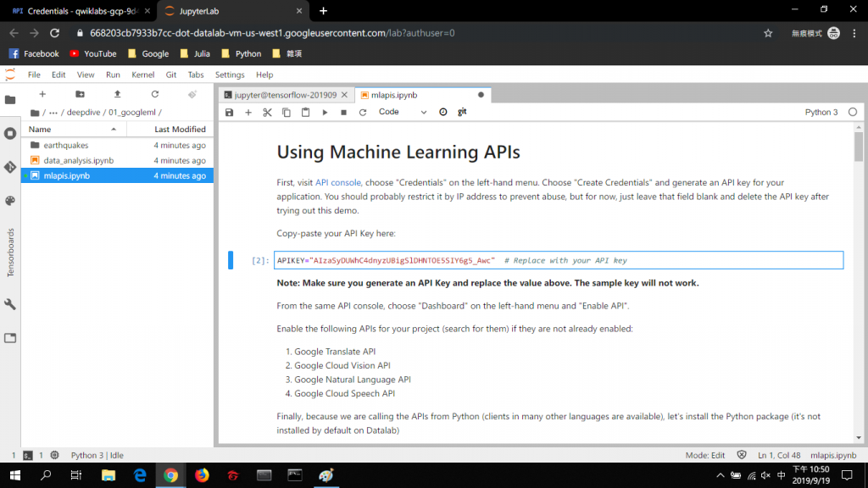
Task: Click the Python 3 kernel name
Action: click(x=821, y=113)
